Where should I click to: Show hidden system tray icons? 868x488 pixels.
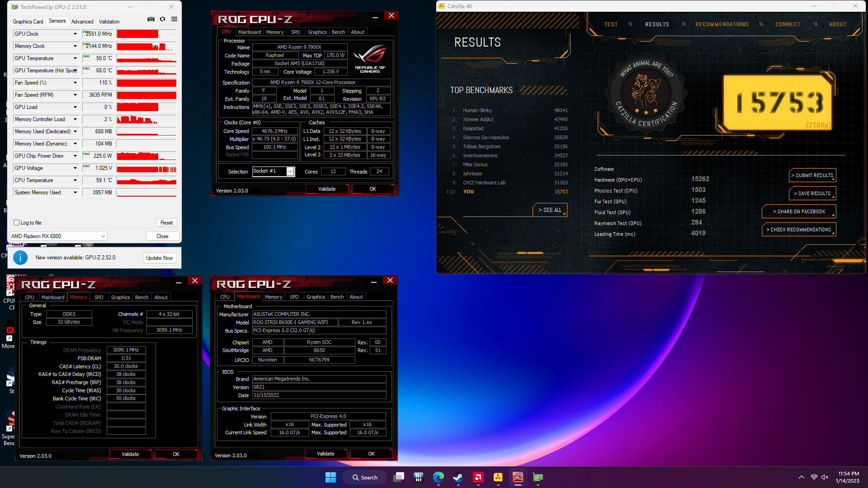tap(801, 477)
